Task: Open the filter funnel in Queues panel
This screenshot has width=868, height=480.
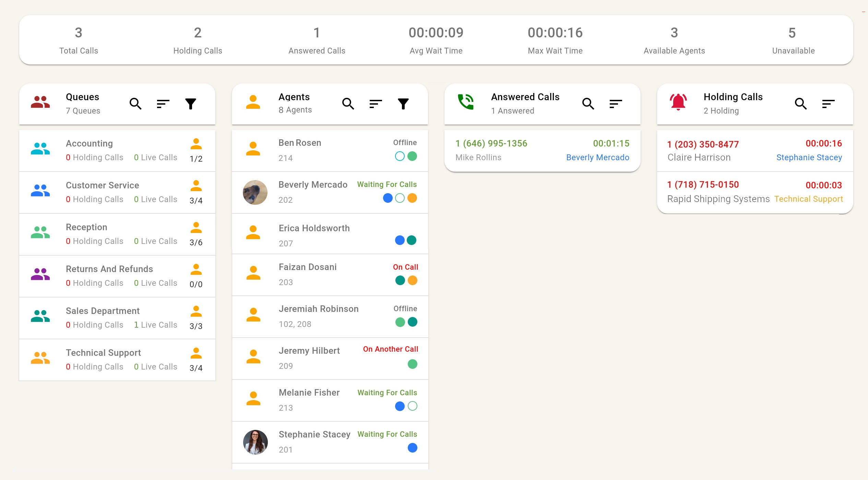Action: 191,103
